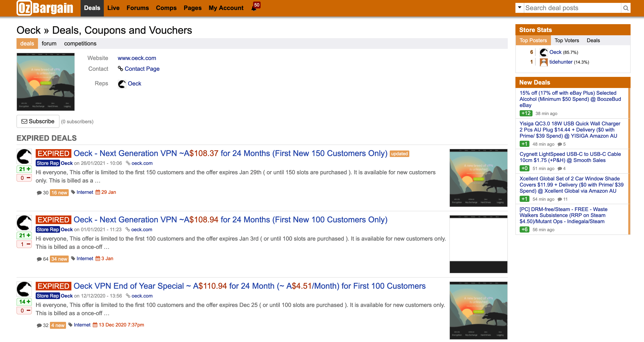Open Waste Walkers Subsistence free game deal

pyautogui.click(x=563, y=215)
